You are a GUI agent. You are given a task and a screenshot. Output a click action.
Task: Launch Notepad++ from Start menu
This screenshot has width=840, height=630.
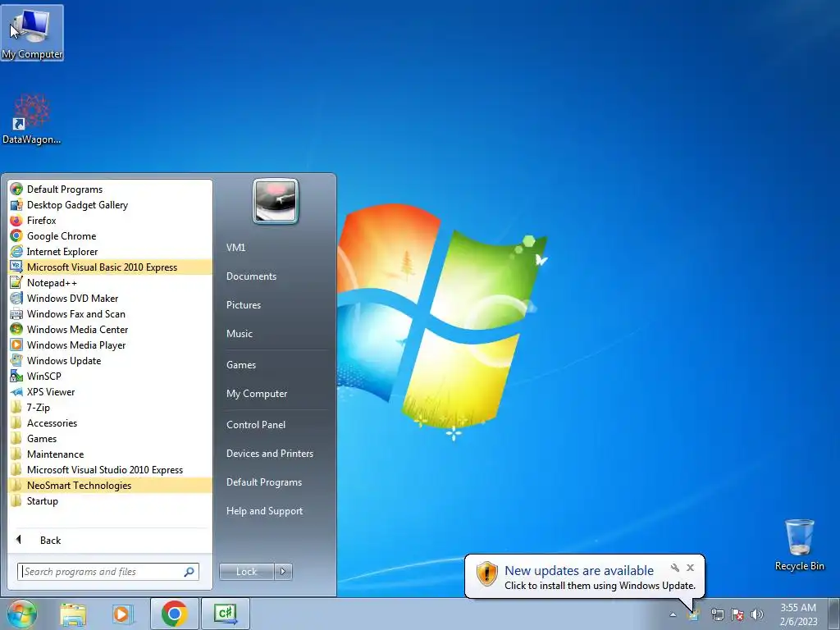pyautogui.click(x=110, y=282)
